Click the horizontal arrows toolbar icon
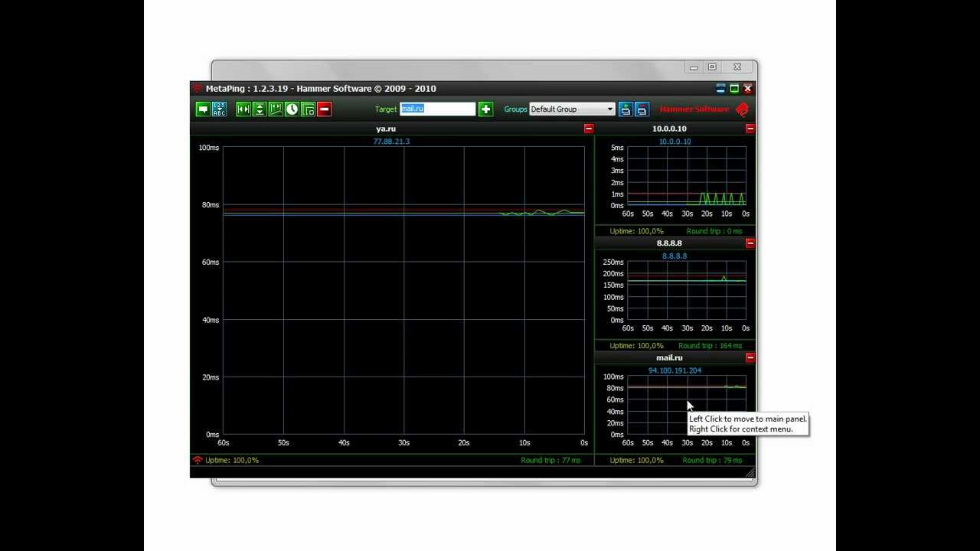 click(243, 109)
